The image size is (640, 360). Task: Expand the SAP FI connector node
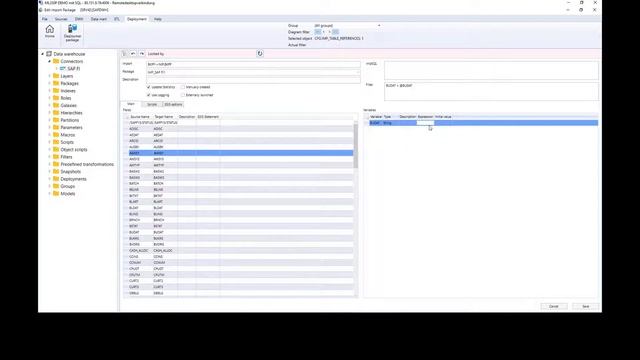57,69
